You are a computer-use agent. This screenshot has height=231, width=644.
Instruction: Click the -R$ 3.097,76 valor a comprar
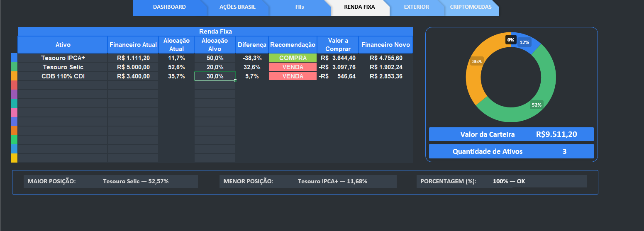tap(338, 67)
